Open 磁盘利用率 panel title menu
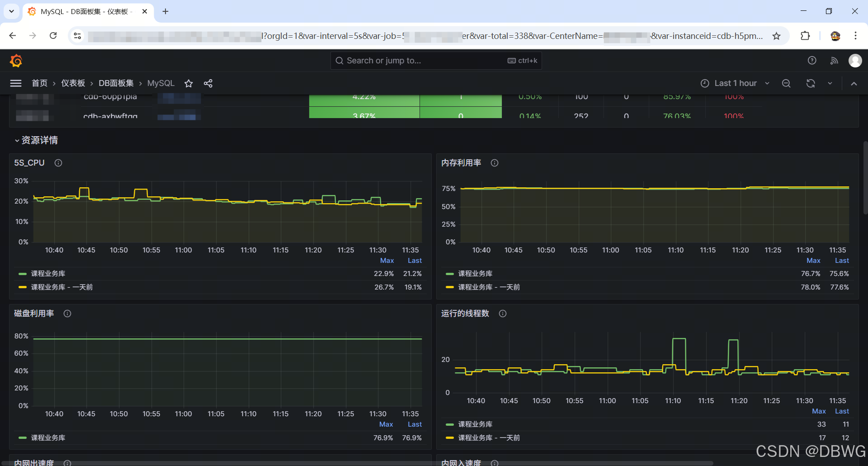 tap(34, 314)
